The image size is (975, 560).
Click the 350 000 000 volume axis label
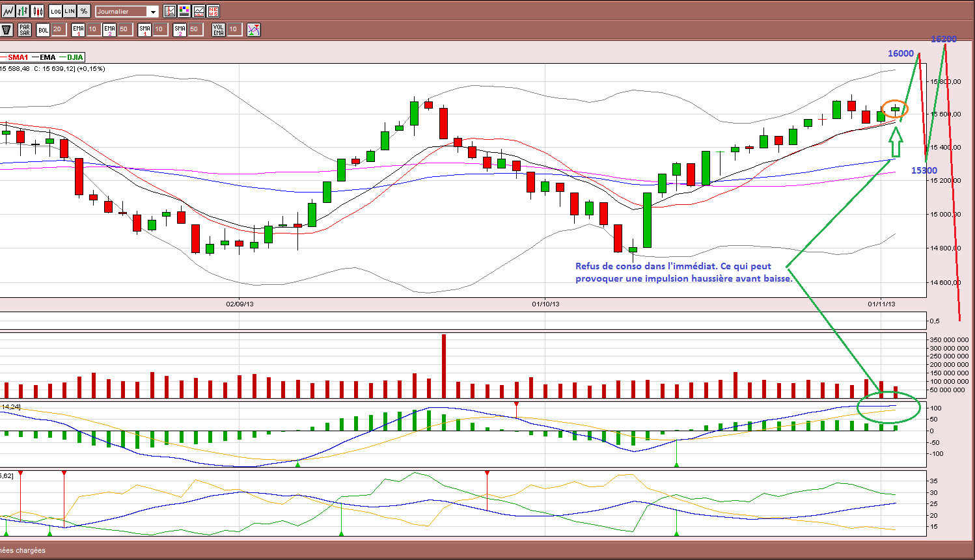[x=948, y=340]
